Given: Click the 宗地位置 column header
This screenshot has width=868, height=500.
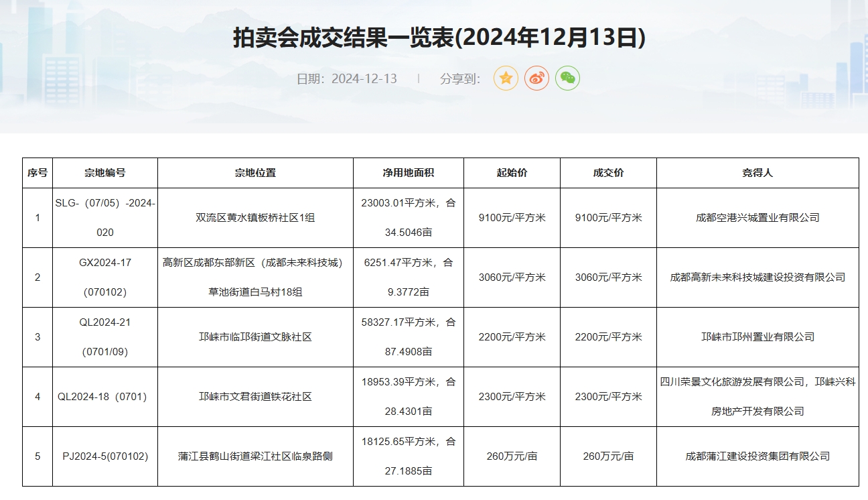Looking at the screenshot, I should [x=255, y=173].
